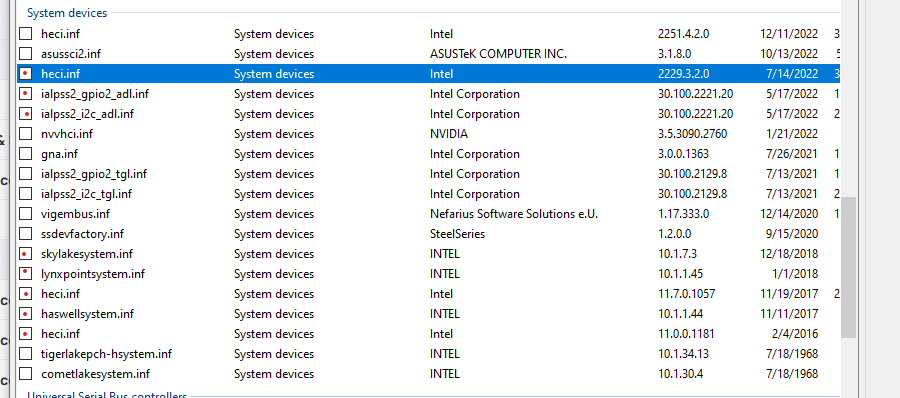Toggle checkbox for heci.inf version 11.7.0.1057

pos(25,294)
